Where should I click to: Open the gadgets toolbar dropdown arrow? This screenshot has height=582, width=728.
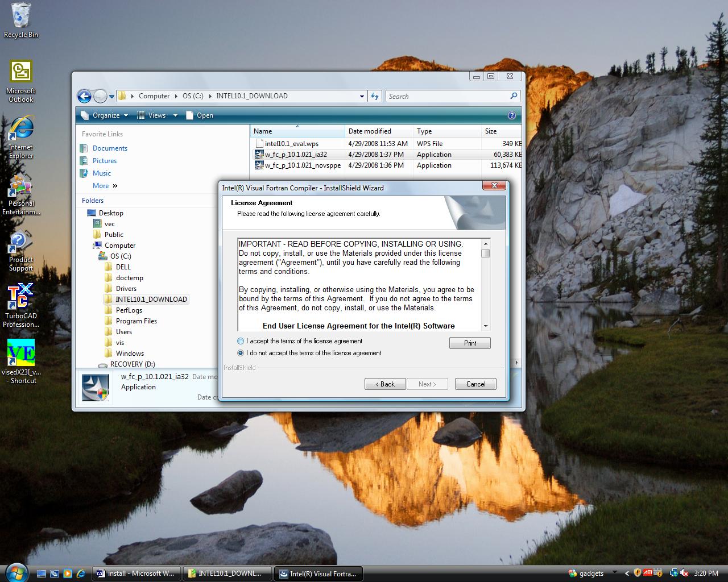[x=614, y=573]
